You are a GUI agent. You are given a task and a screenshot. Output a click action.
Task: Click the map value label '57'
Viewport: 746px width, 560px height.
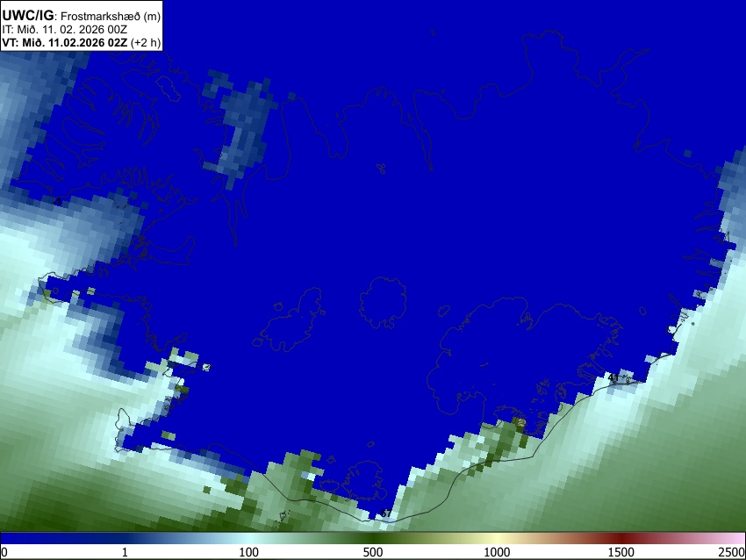(x=386, y=513)
